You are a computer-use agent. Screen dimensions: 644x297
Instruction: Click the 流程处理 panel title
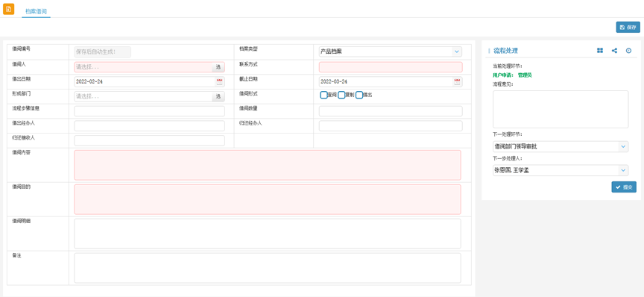pos(505,51)
